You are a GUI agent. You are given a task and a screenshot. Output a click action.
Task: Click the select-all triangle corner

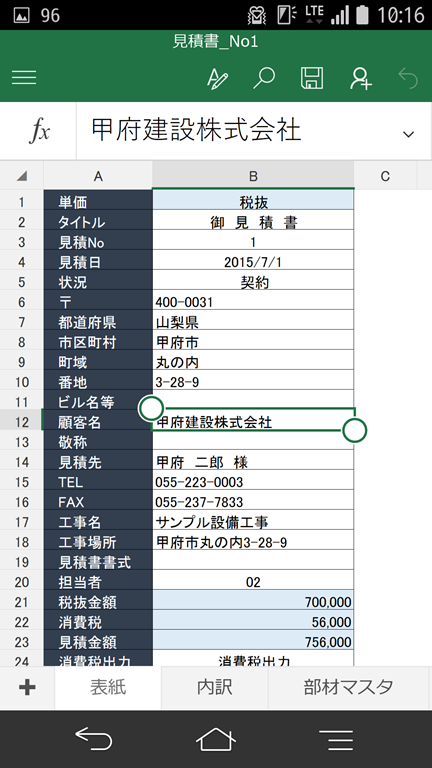coord(22,175)
